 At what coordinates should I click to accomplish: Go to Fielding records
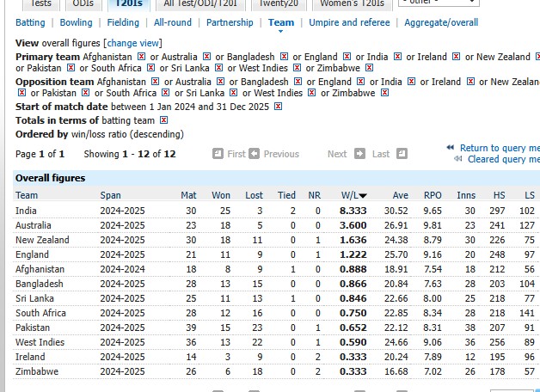click(123, 22)
